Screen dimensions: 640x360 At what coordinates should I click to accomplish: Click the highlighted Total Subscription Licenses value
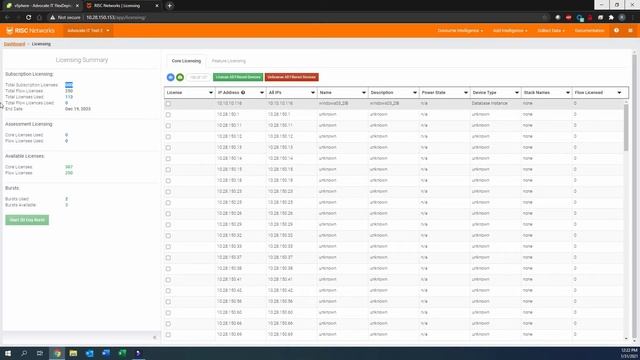[69, 85]
